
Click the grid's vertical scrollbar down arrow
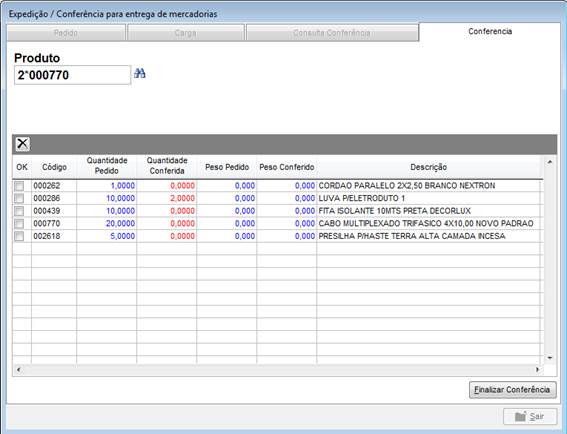point(550,358)
